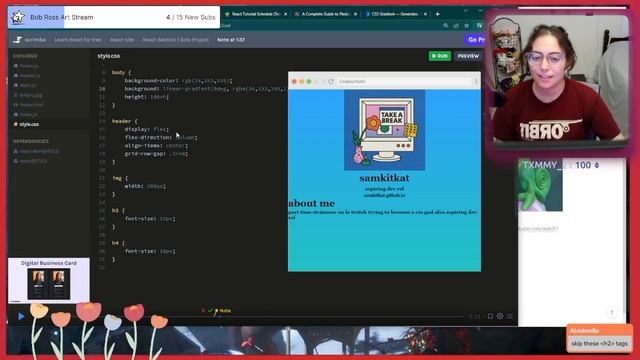Viewport: 640px width, 360px height.
Task: Open 'Learn React for free' breadcrumb
Action: coord(78,40)
